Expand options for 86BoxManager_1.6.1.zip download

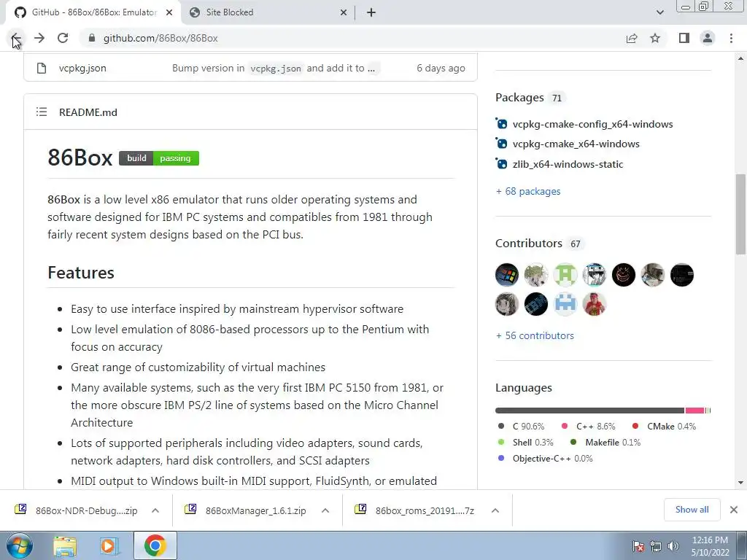point(325,510)
